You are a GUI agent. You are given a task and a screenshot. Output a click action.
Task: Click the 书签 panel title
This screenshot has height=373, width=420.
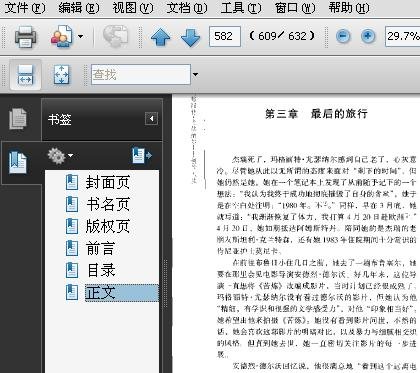click(59, 119)
